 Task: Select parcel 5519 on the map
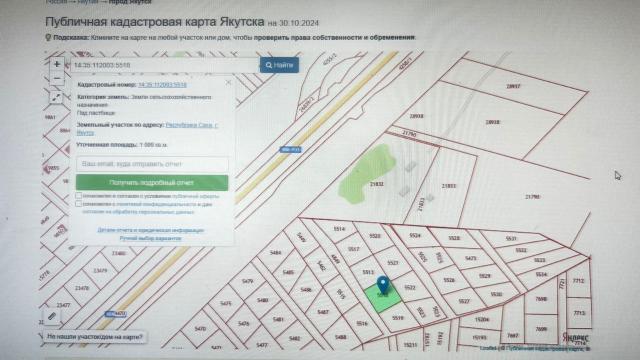[398, 318]
